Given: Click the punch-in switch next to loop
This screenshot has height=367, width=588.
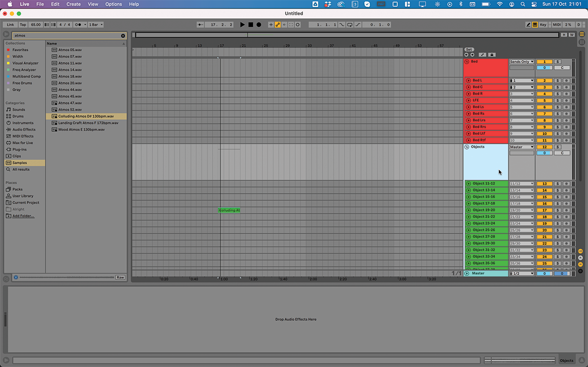Looking at the screenshot, I should tap(342, 24).
